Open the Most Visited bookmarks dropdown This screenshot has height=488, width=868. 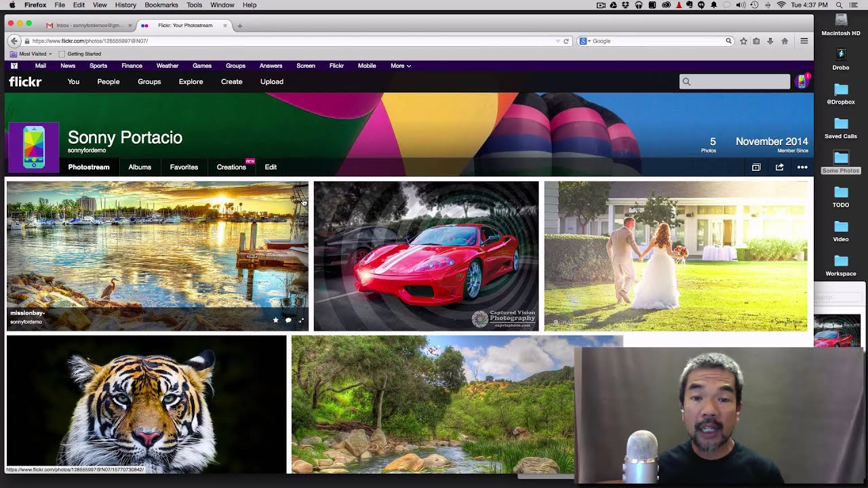coord(31,54)
